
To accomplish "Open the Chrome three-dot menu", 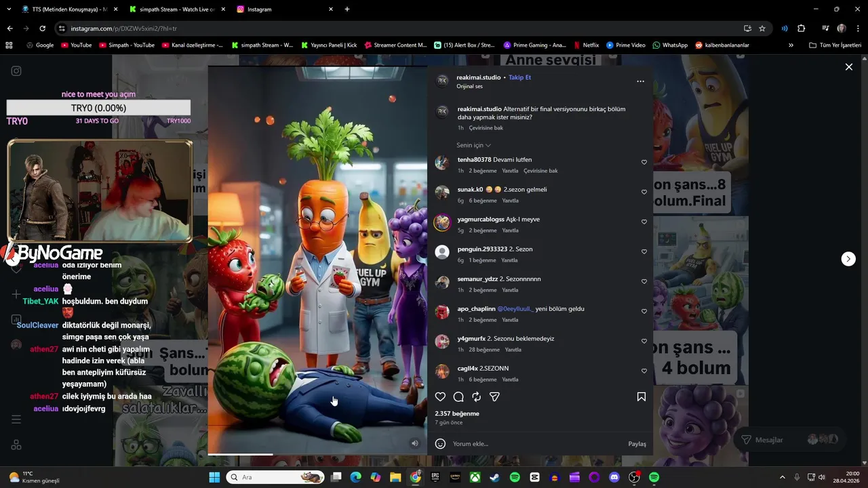I will pos(858,28).
